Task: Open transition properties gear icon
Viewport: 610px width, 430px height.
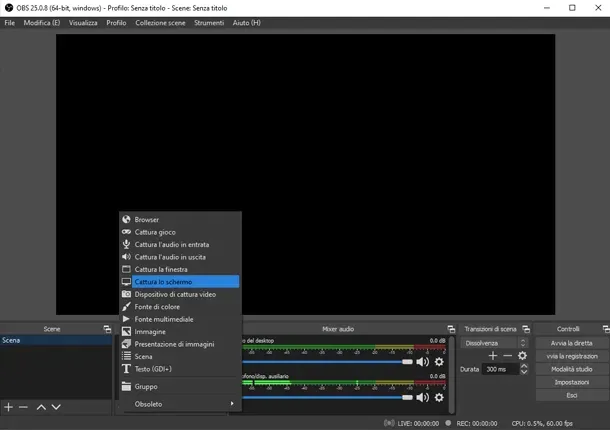Action: click(x=522, y=356)
